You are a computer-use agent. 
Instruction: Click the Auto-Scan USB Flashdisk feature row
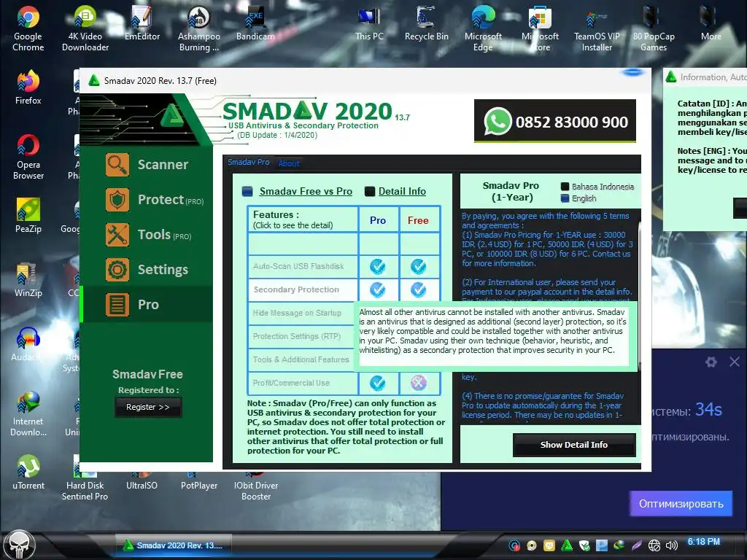click(303, 267)
